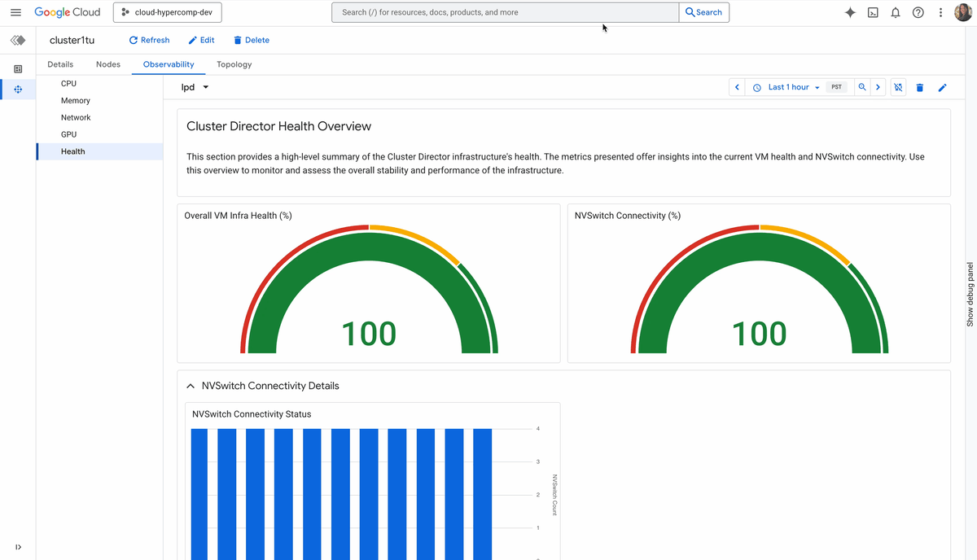Image resolution: width=977 pixels, height=560 pixels.
Task: Open the lpd dropdown selector
Action: coord(195,87)
